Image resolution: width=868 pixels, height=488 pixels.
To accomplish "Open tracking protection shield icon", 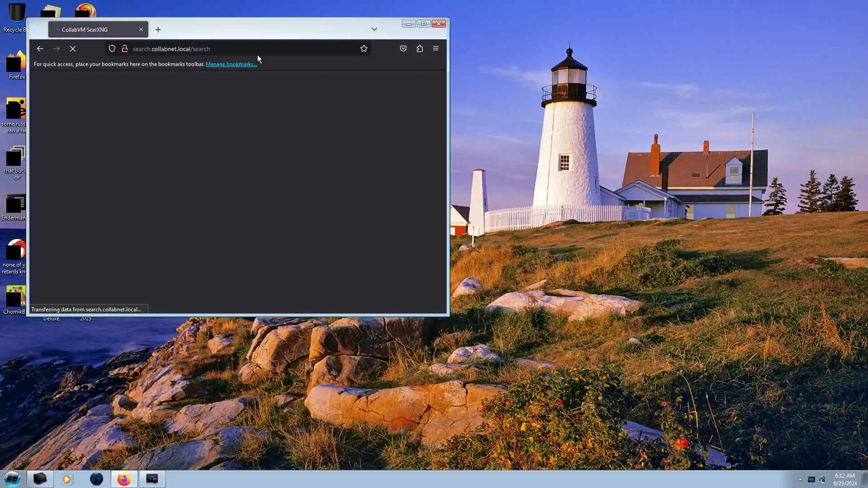I will click(x=112, y=49).
